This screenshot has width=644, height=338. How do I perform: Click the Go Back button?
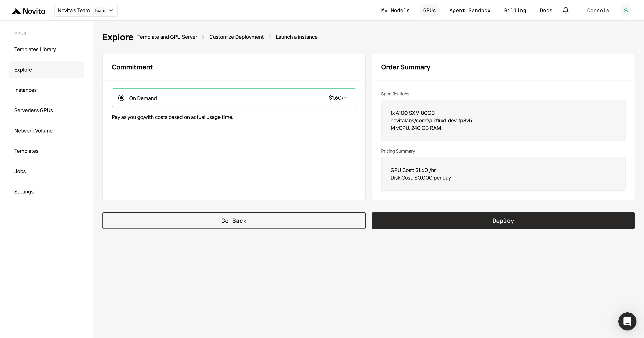[x=234, y=221]
